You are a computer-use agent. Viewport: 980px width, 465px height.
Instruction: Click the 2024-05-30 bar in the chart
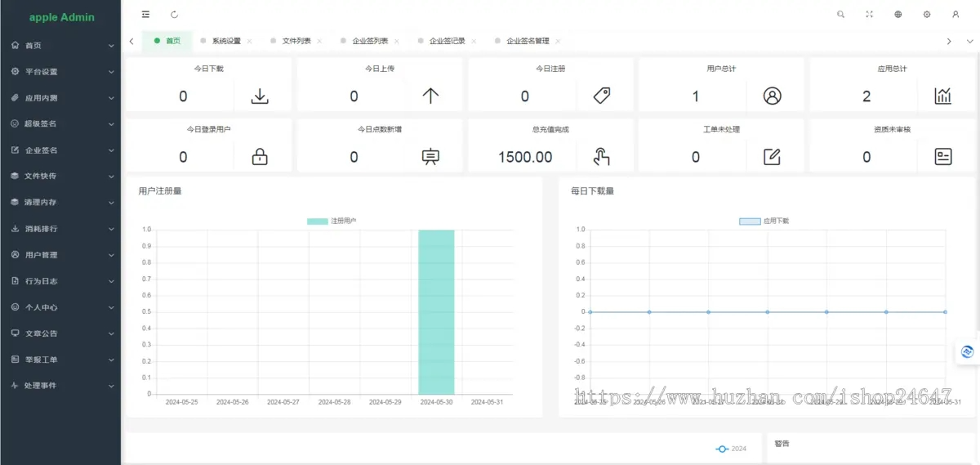[436, 312]
